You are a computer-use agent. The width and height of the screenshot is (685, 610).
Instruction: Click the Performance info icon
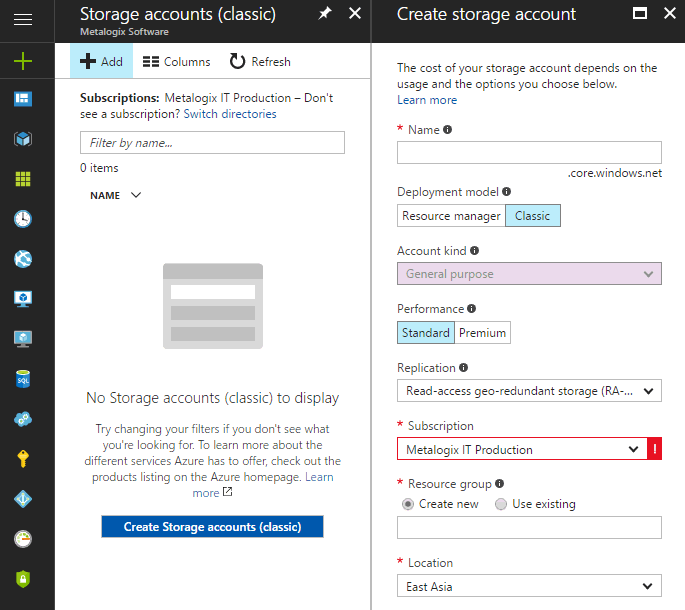pyautogui.click(x=471, y=308)
